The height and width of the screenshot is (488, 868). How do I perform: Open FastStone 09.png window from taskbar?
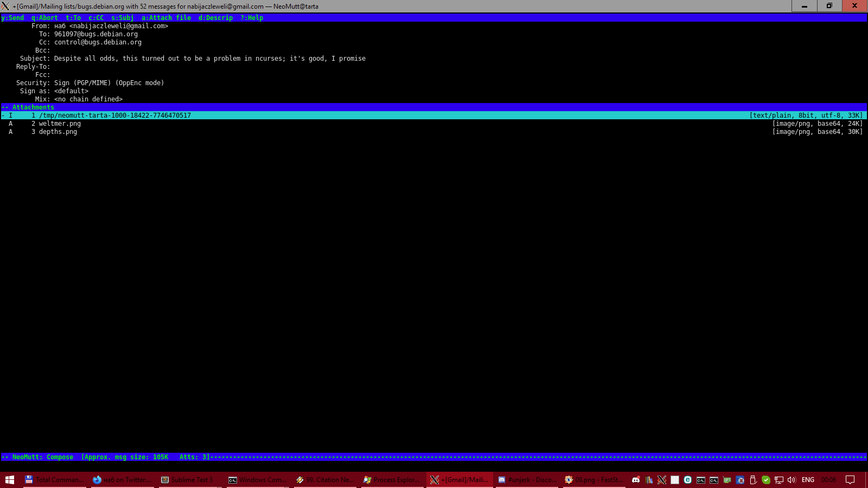point(594,480)
